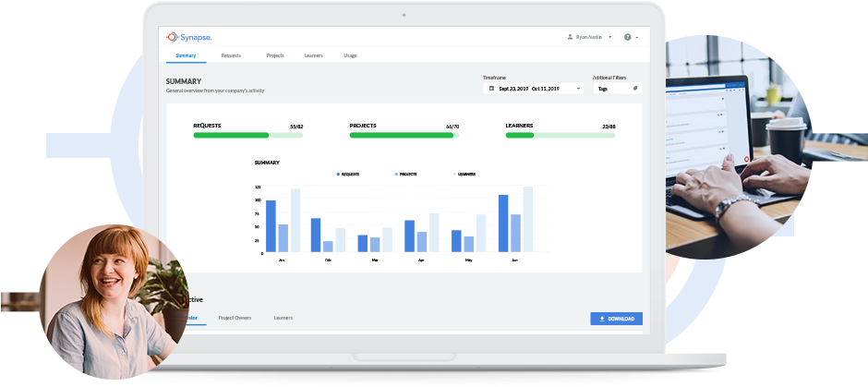Click the 'General overview' subtitle text
Image resolution: width=868 pixels, height=387 pixels.
point(215,91)
